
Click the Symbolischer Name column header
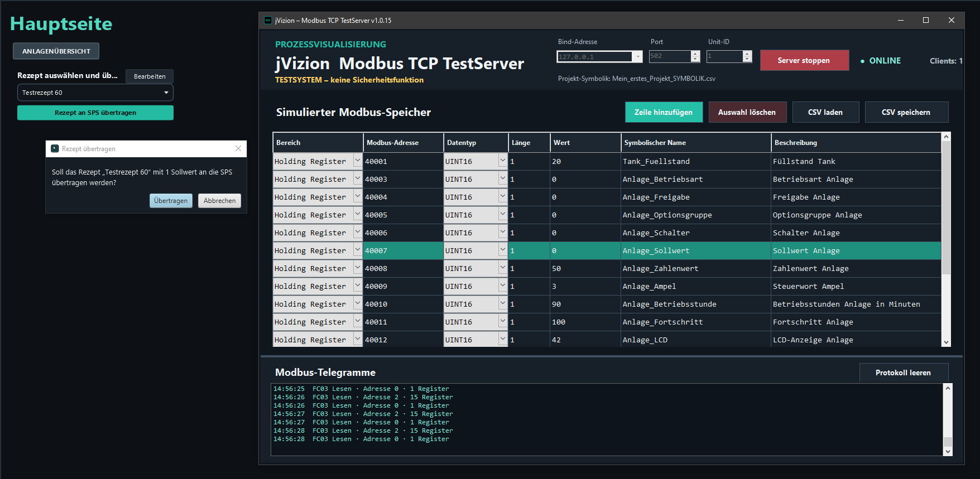(696, 143)
